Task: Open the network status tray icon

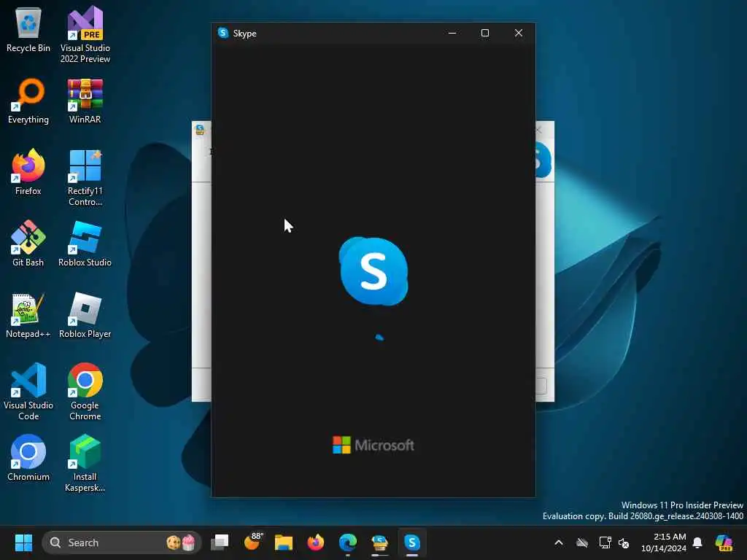Action: (605, 542)
